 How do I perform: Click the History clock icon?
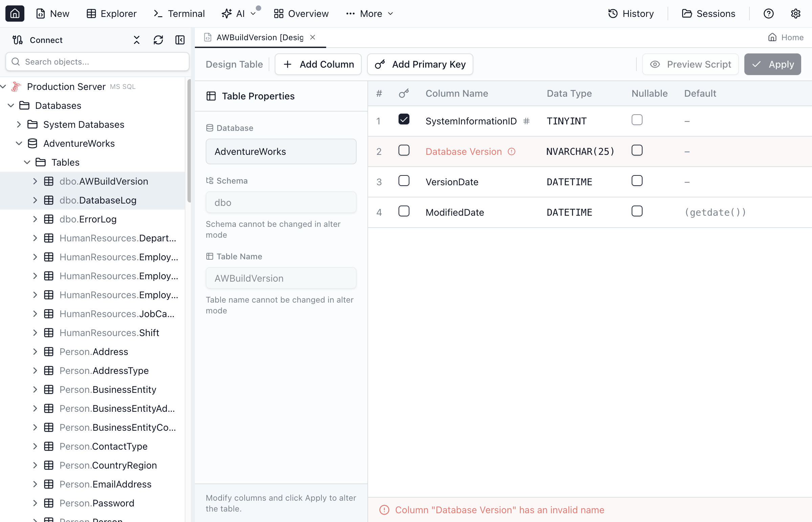tap(613, 14)
